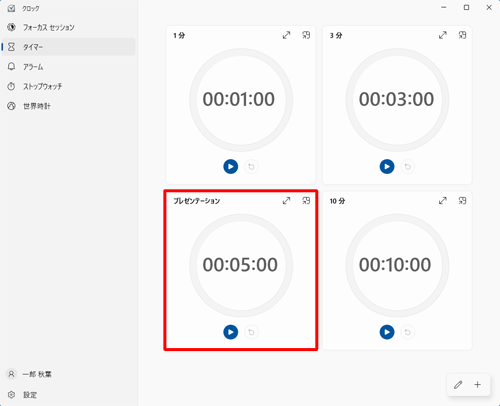Expand the 1分 timer to full view
This screenshot has width=500, height=406.
pos(286,35)
